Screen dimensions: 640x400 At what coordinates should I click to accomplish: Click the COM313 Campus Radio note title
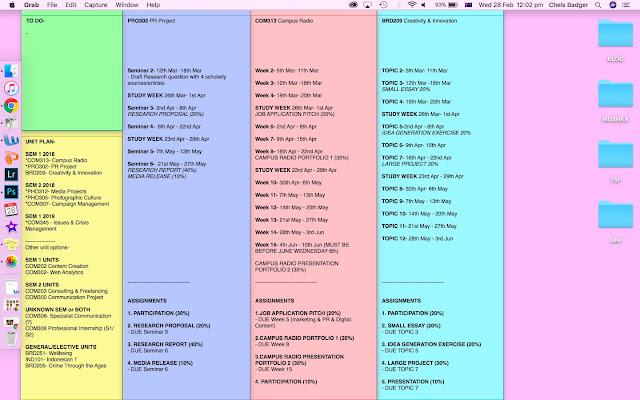pyautogui.click(x=284, y=21)
